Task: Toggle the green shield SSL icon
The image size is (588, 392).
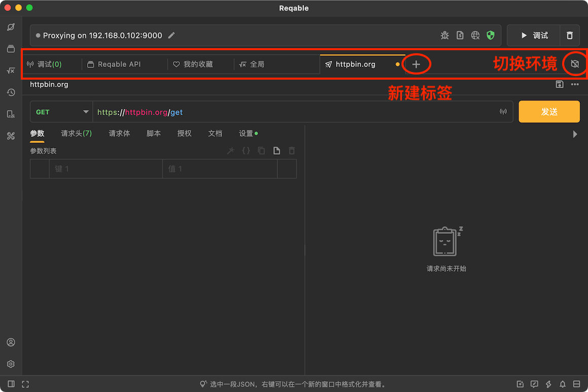Action: 491,35
